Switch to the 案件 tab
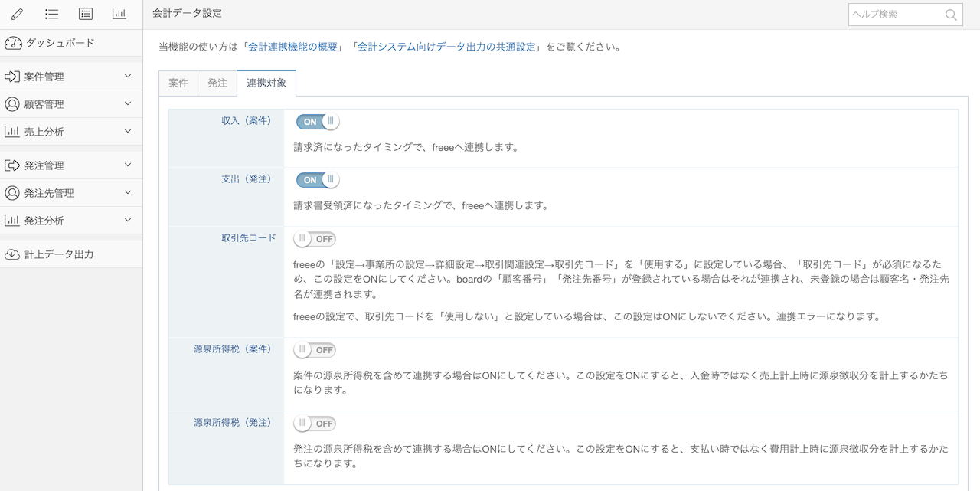The height and width of the screenshot is (491, 980). point(178,83)
